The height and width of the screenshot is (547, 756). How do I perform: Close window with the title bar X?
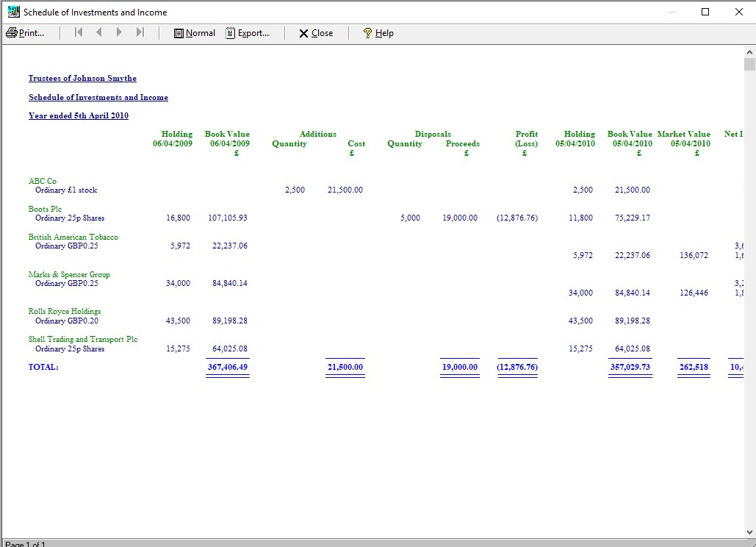[738, 12]
